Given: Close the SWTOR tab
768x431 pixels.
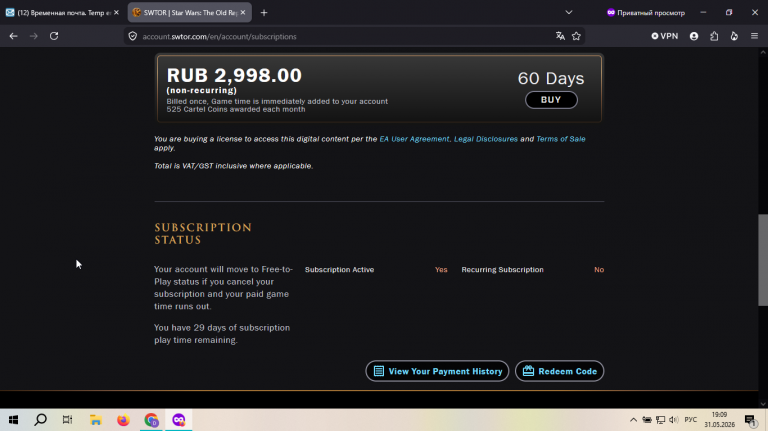Looking at the screenshot, I should coord(243,13).
